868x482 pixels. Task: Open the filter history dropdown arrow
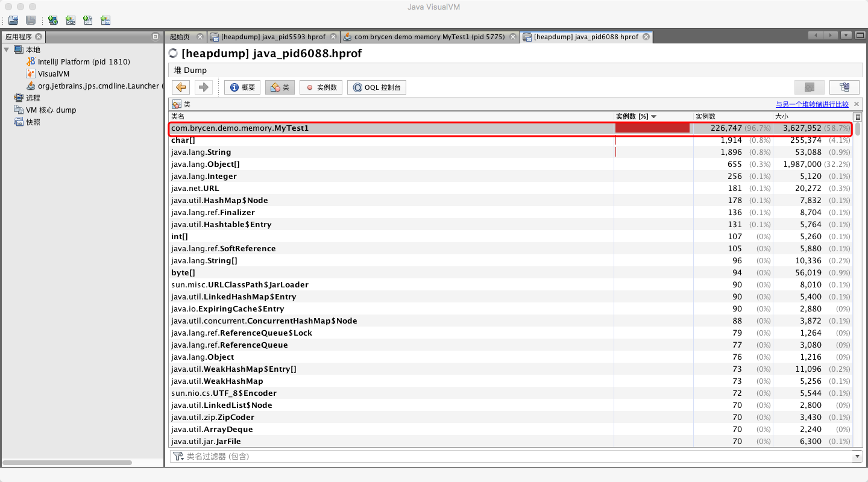858,457
